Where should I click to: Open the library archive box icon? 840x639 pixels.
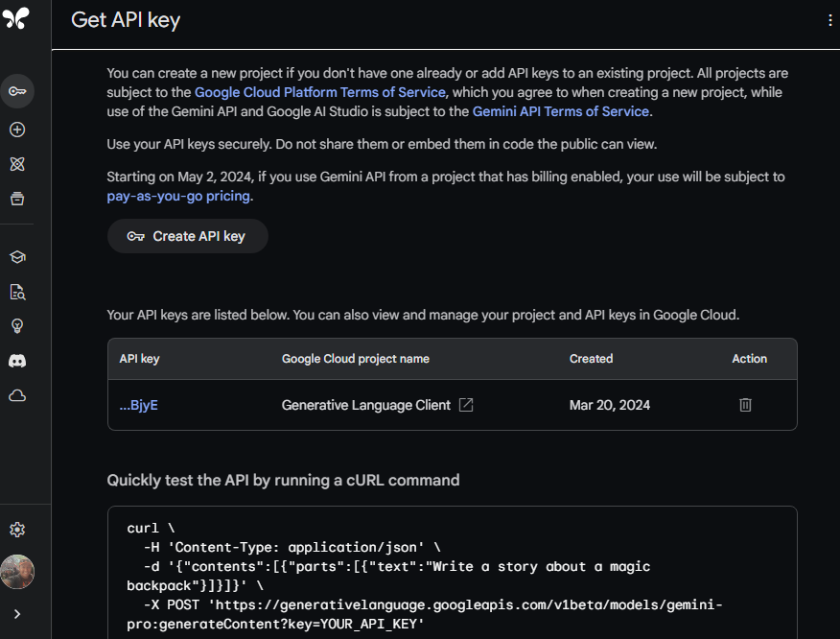point(17,199)
